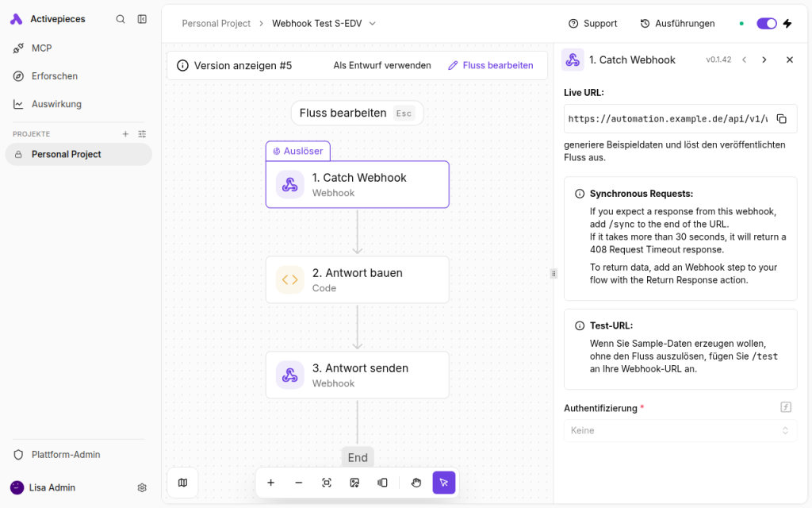This screenshot has width=812, height=508.
Task: Click Lisa Admin user avatar
Action: click(17, 488)
